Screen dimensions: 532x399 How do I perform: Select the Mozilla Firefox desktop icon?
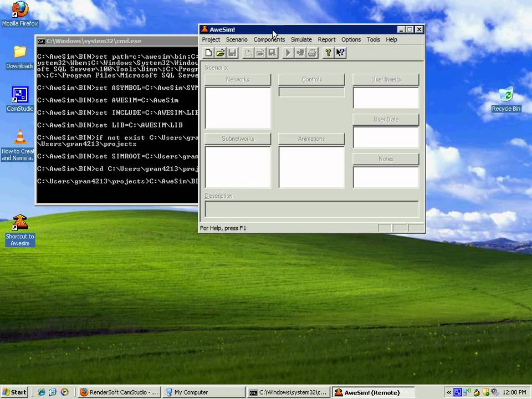(x=20, y=14)
